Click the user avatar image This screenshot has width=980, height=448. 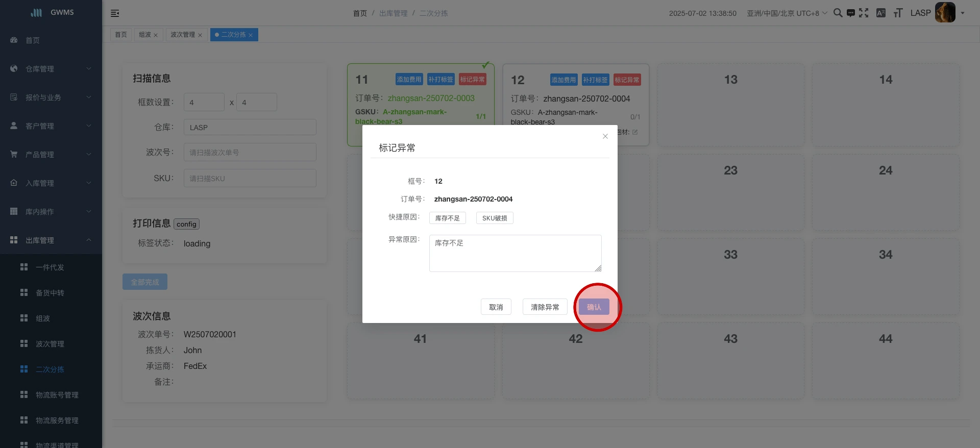click(x=945, y=13)
